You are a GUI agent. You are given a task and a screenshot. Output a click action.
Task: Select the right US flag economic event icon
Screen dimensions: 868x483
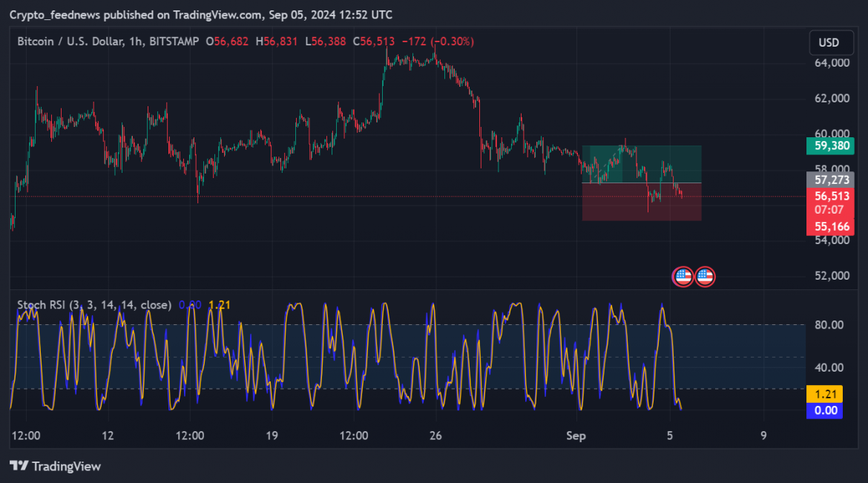pyautogui.click(x=705, y=276)
